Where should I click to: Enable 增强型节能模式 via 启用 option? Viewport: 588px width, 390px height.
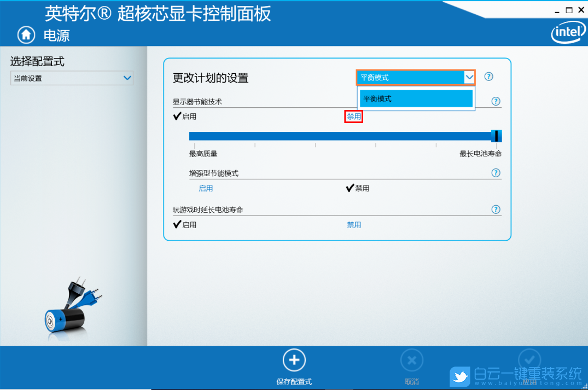pos(206,188)
